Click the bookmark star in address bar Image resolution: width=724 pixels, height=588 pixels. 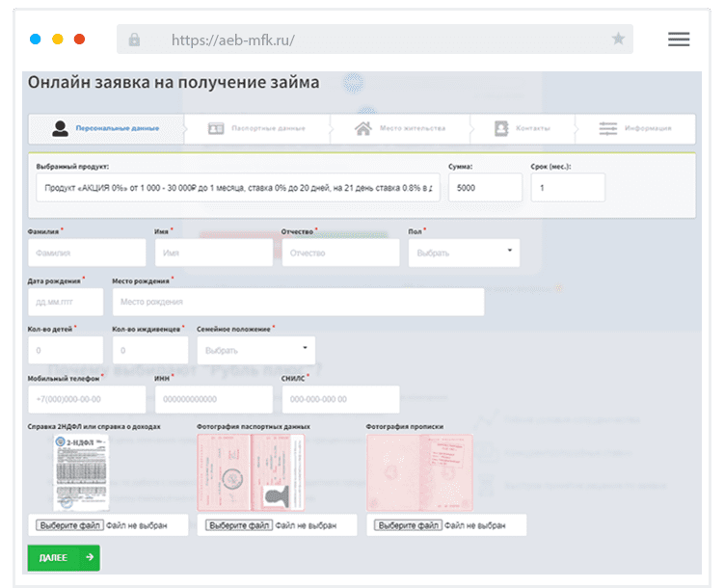tap(618, 40)
